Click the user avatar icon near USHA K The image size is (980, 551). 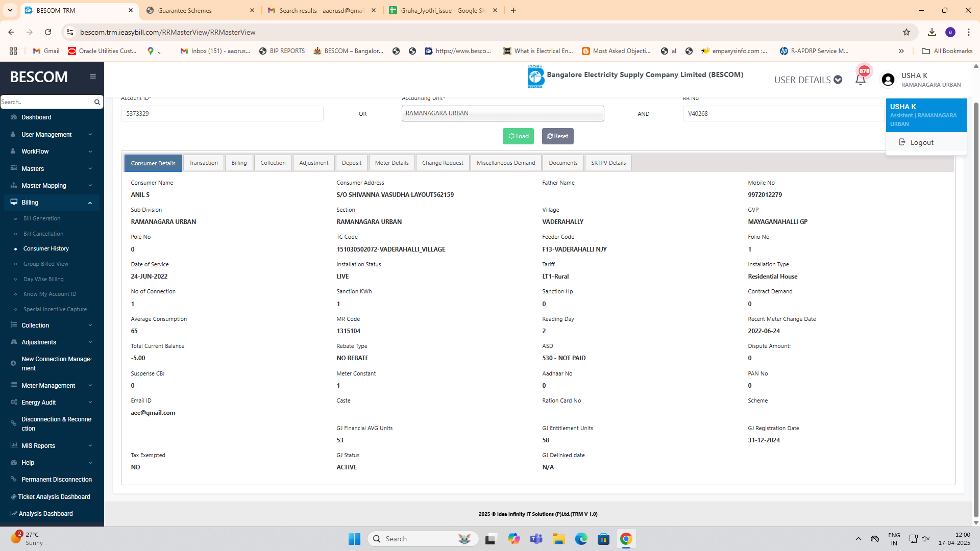click(888, 80)
